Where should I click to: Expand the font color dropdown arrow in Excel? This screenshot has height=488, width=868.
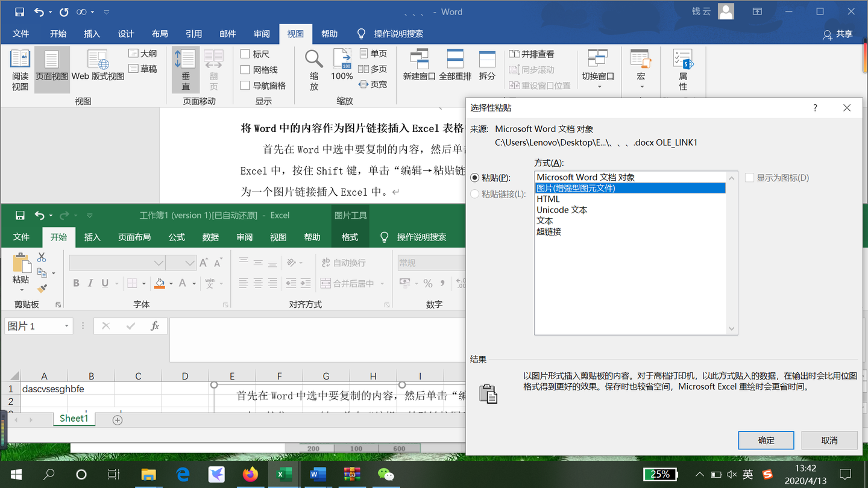pyautogui.click(x=194, y=283)
